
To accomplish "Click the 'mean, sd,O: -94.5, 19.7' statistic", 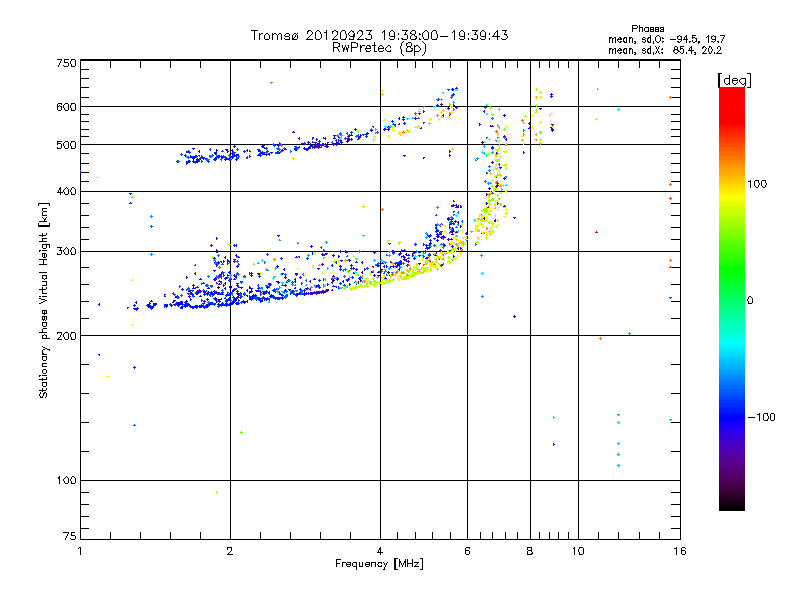I will click(x=666, y=39).
